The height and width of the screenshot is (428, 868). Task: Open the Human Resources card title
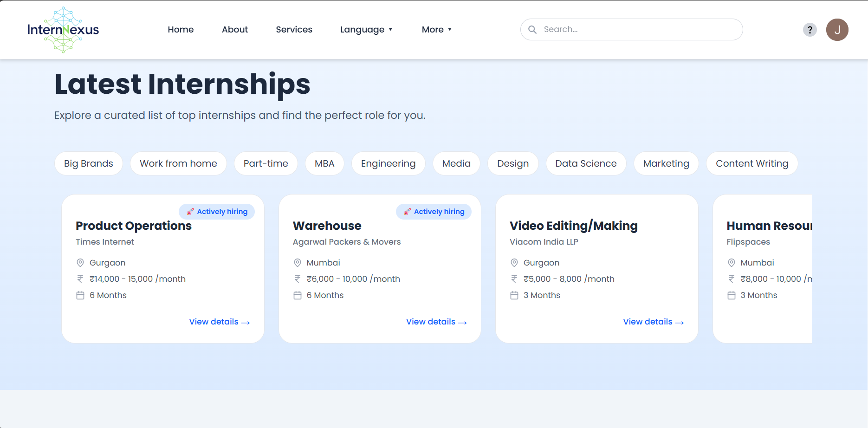click(x=769, y=226)
